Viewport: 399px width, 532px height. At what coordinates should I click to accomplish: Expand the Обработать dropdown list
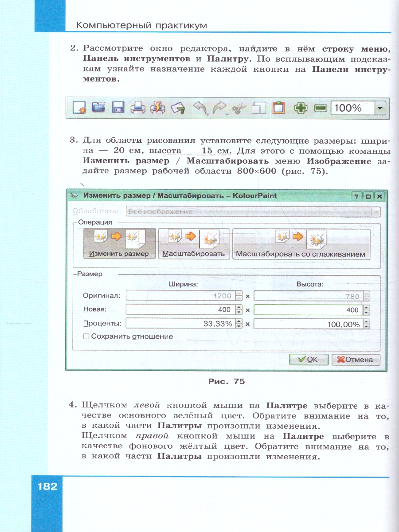(376, 212)
